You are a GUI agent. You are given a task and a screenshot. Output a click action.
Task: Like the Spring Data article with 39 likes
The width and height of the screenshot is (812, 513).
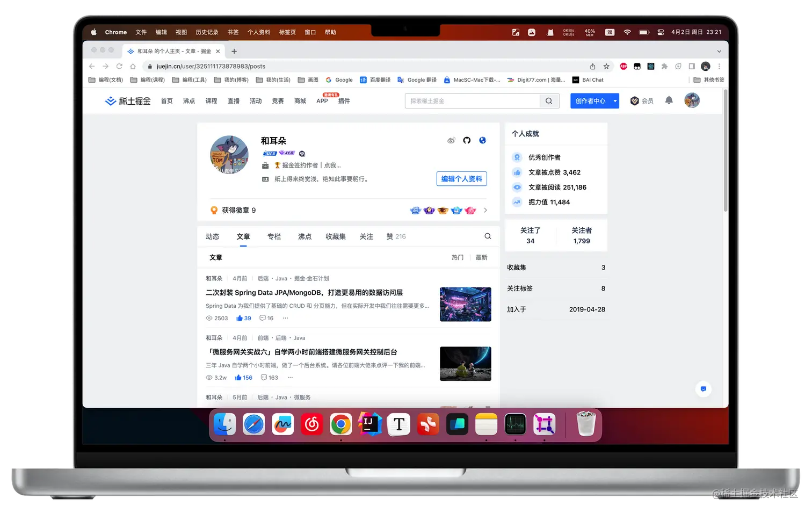pos(244,319)
